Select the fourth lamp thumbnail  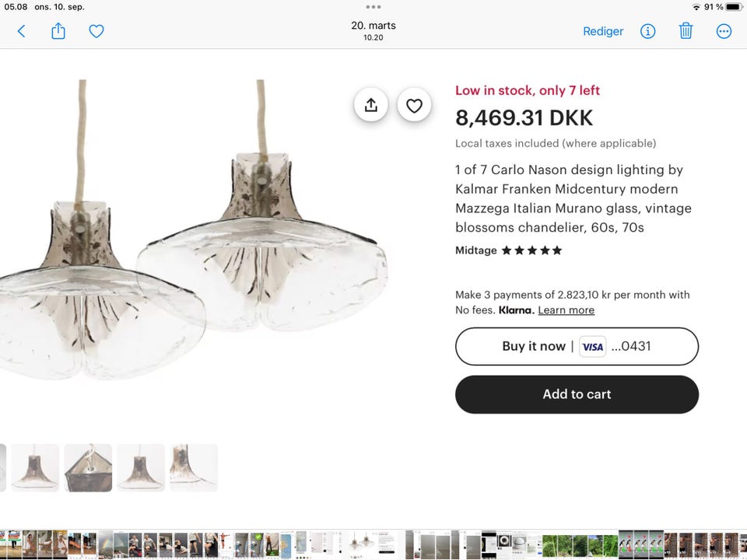coord(194,467)
